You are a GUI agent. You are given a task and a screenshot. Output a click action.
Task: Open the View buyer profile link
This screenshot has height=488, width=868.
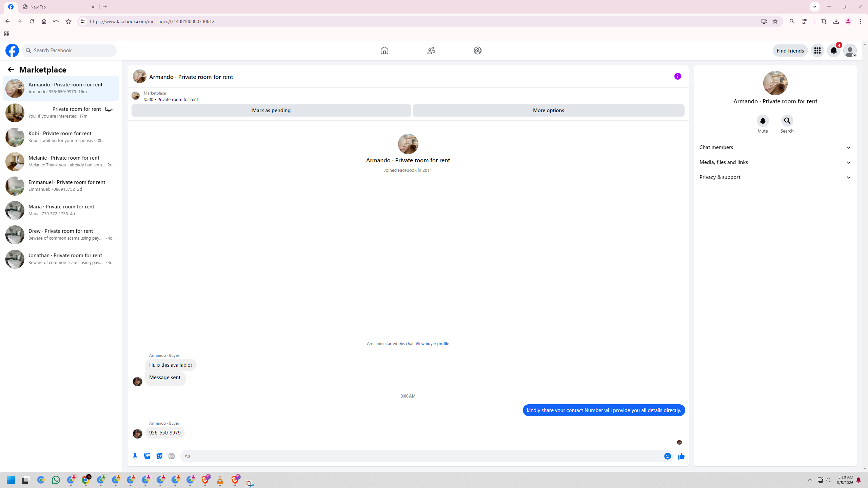point(432,344)
